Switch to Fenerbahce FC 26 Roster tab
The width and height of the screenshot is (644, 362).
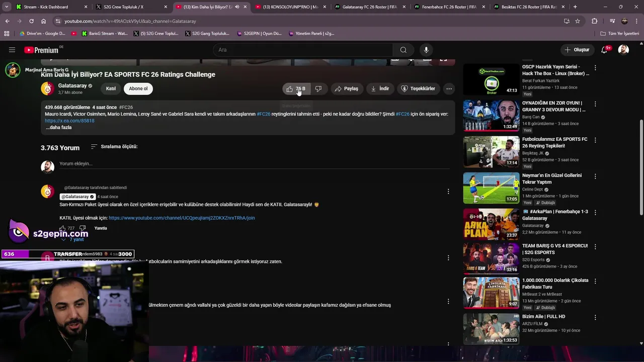450,7
